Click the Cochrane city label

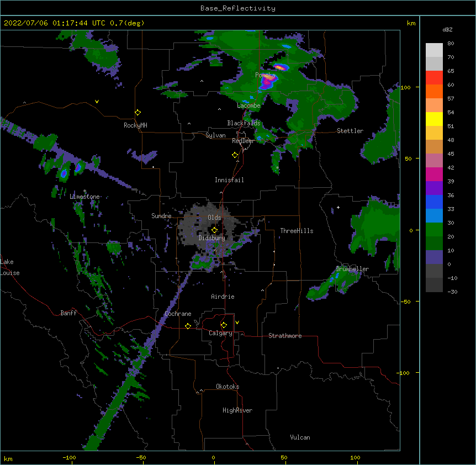[178, 314]
